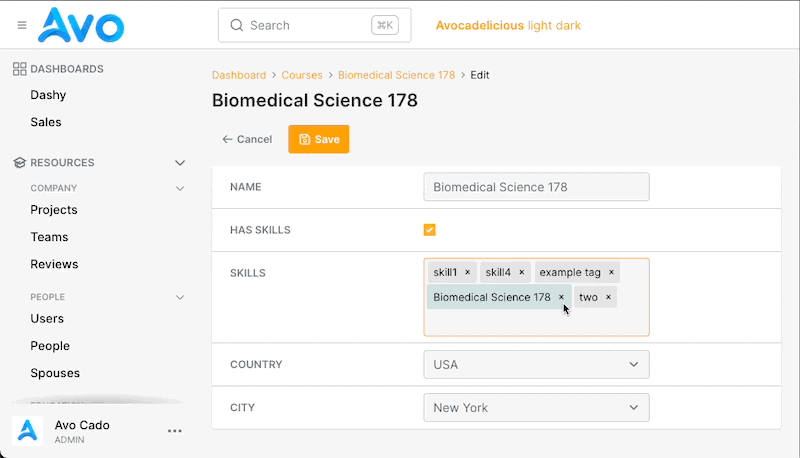Click the Name input field

536,187
